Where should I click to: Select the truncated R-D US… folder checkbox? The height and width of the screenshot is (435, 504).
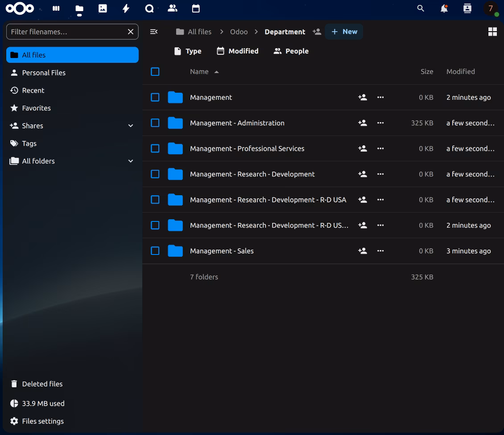point(155,225)
